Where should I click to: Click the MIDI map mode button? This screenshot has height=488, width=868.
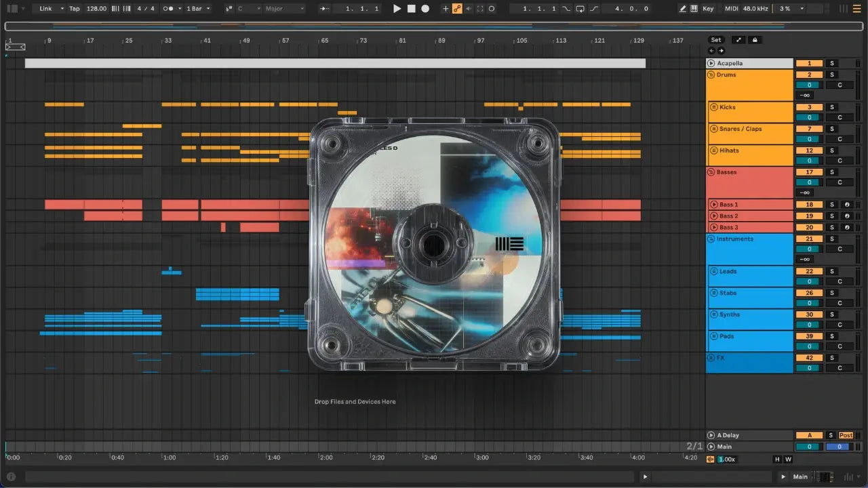tap(731, 9)
